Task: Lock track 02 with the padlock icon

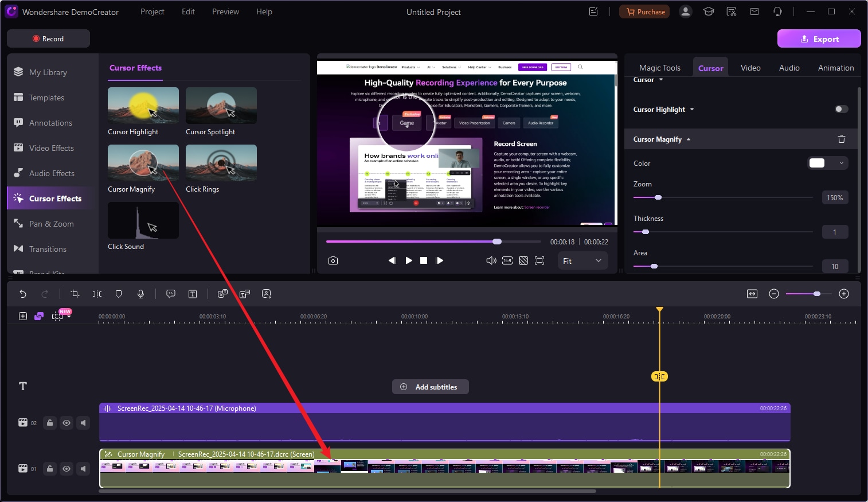Action: click(x=50, y=423)
